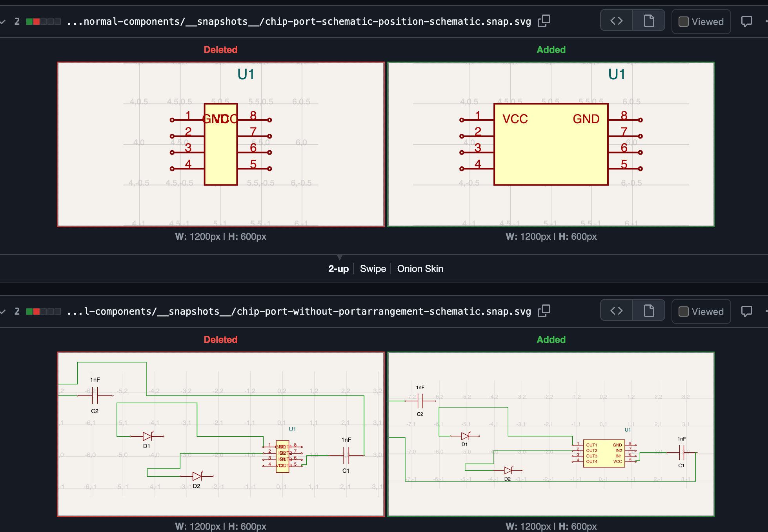Show rich diff for second snapshot file

click(649, 311)
